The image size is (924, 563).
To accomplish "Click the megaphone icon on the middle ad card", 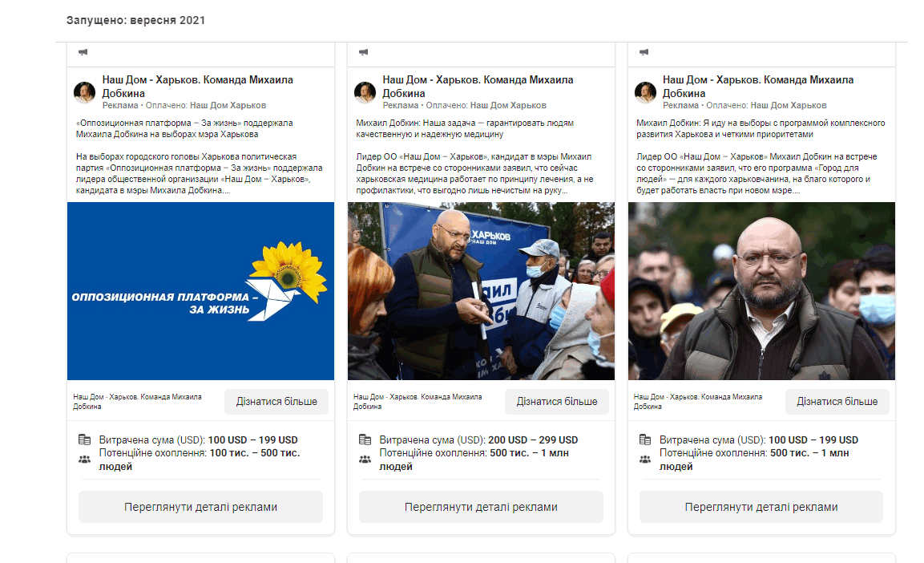I will click(x=363, y=52).
